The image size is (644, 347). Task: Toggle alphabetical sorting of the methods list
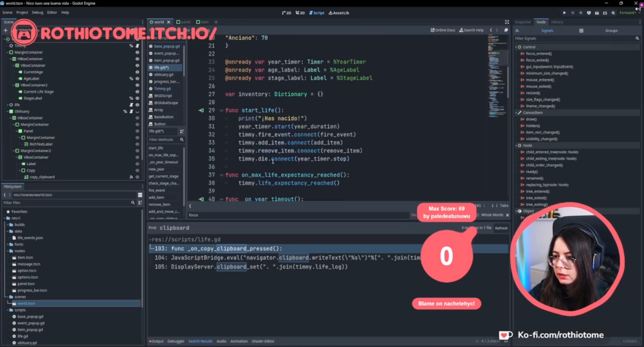(182, 131)
